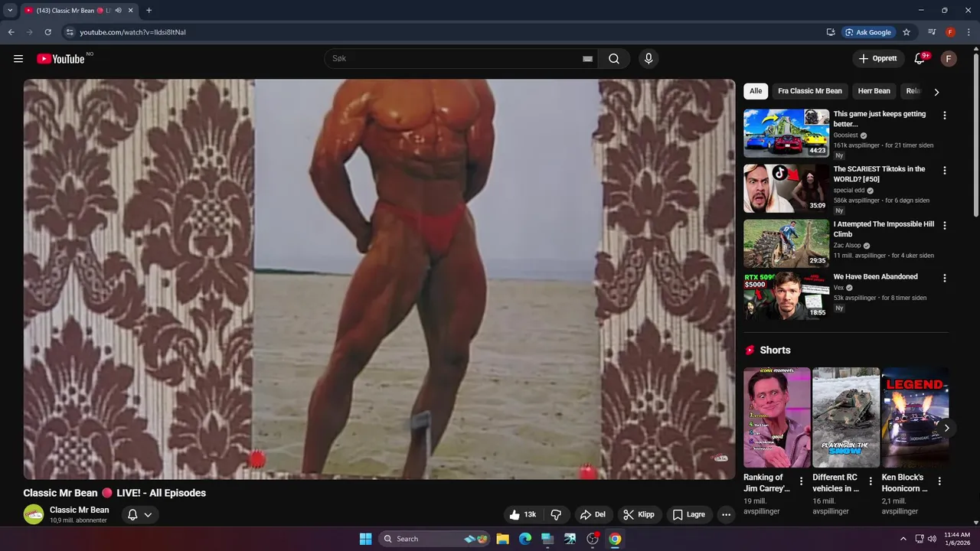This screenshot has width=980, height=551.
Task: Bookmark this page with the star
Action: coord(906,32)
